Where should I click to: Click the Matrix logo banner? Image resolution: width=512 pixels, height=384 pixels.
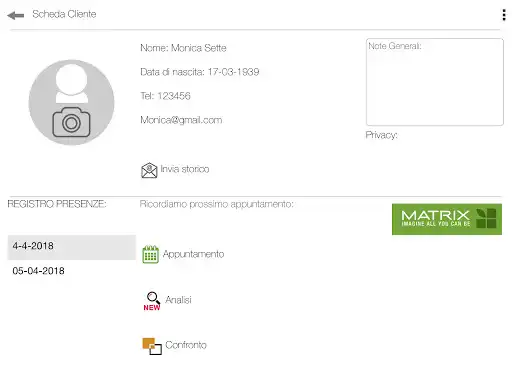(447, 219)
